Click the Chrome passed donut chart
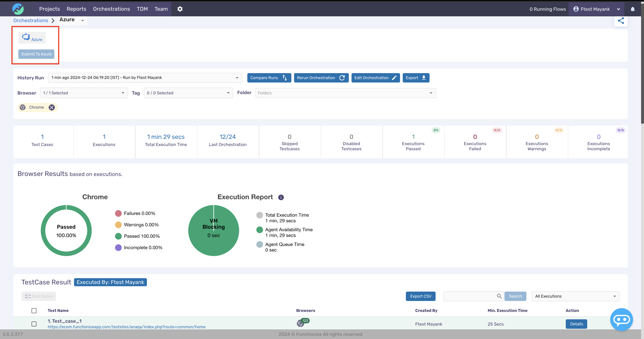Image resolution: width=644 pixels, height=339 pixels. click(66, 230)
